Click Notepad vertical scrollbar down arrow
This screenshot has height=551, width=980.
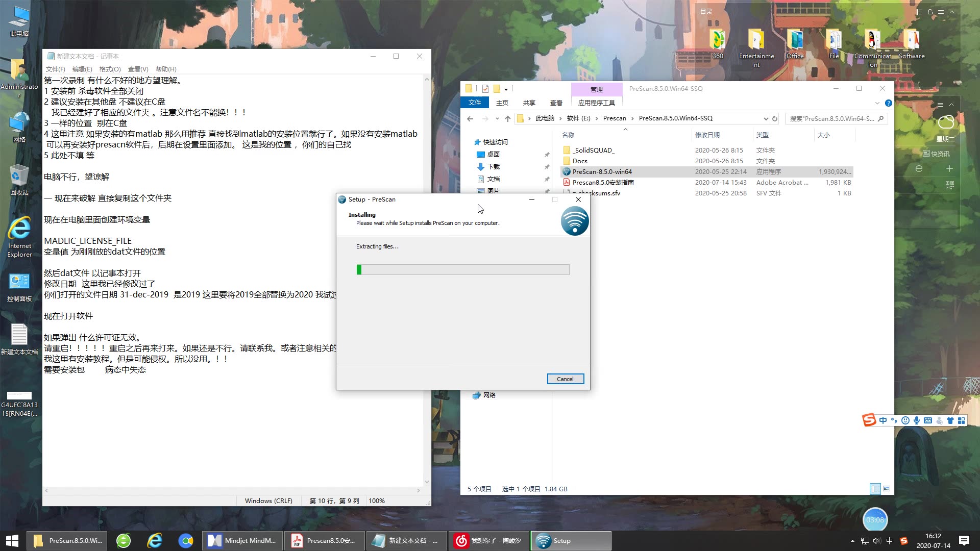pyautogui.click(x=427, y=482)
